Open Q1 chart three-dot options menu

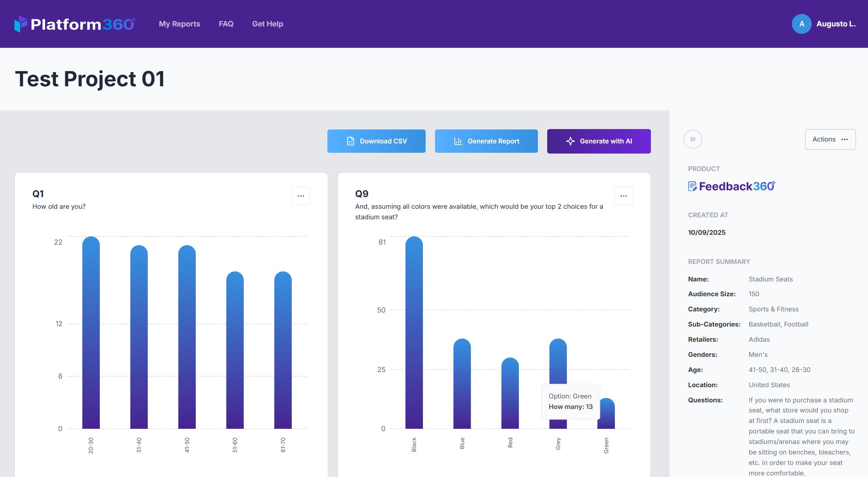coord(301,196)
